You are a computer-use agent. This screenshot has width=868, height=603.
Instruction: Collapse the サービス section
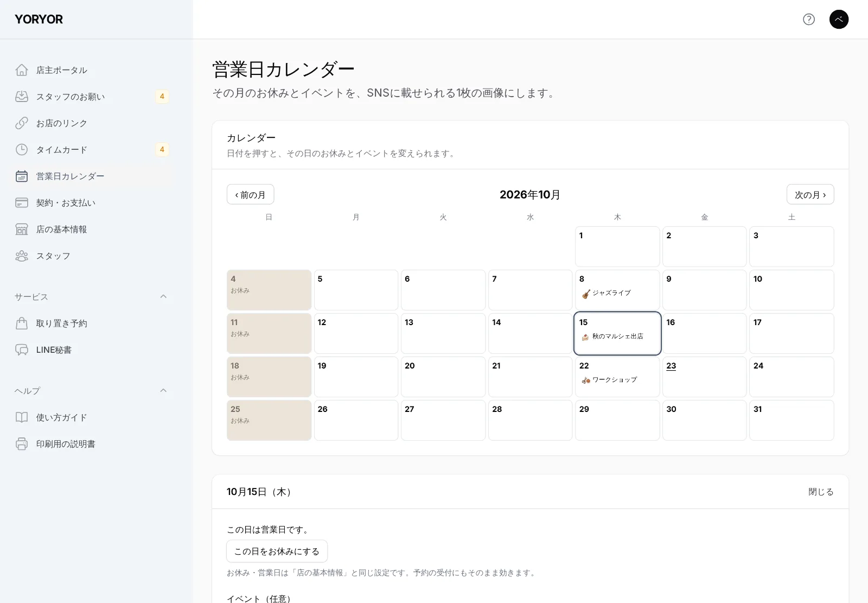click(x=163, y=296)
